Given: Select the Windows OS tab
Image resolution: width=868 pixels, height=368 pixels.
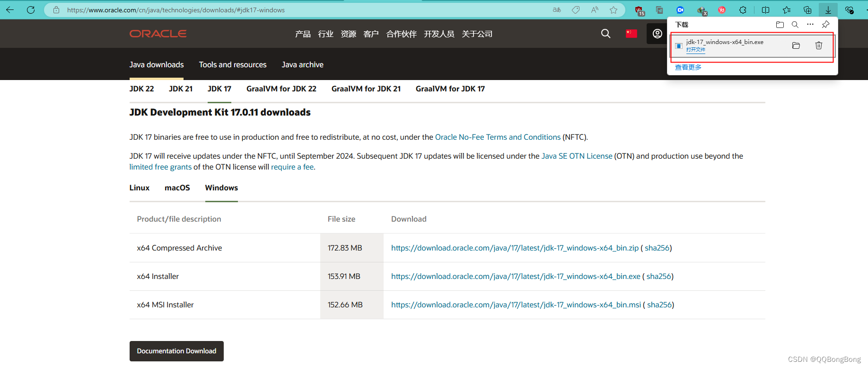Looking at the screenshot, I should pos(221,188).
